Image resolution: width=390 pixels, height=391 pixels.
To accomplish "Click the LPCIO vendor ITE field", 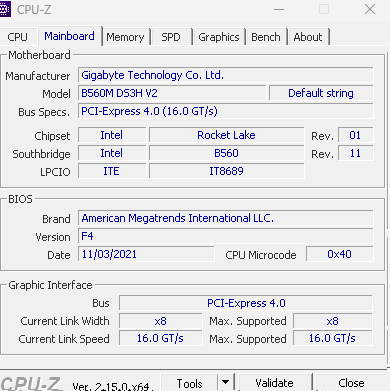I will point(112,171).
